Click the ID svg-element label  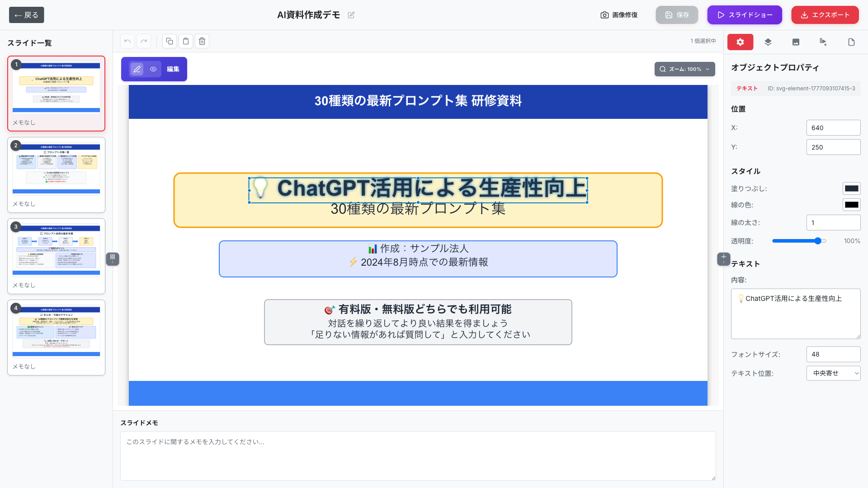point(811,89)
